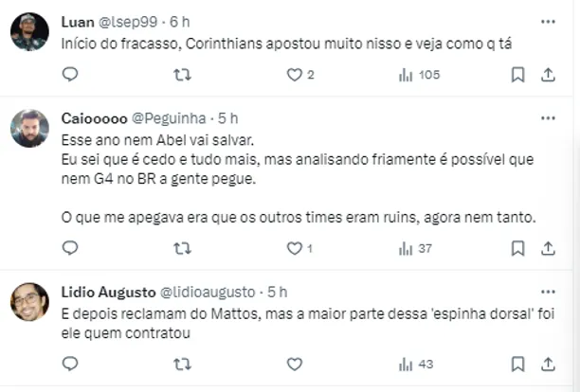Open the @lsep99 profile handle
This screenshot has width=580, height=392.
(133, 21)
